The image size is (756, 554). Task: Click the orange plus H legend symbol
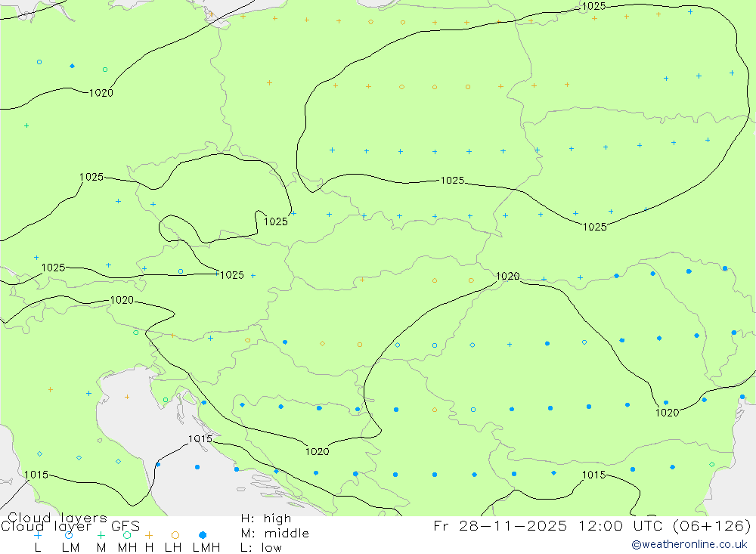click(x=149, y=535)
